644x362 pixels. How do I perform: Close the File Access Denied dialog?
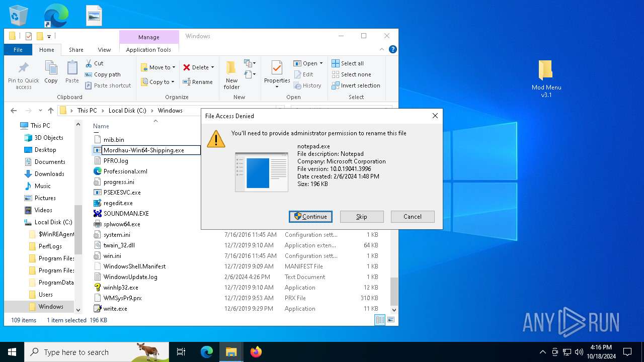coord(435,116)
